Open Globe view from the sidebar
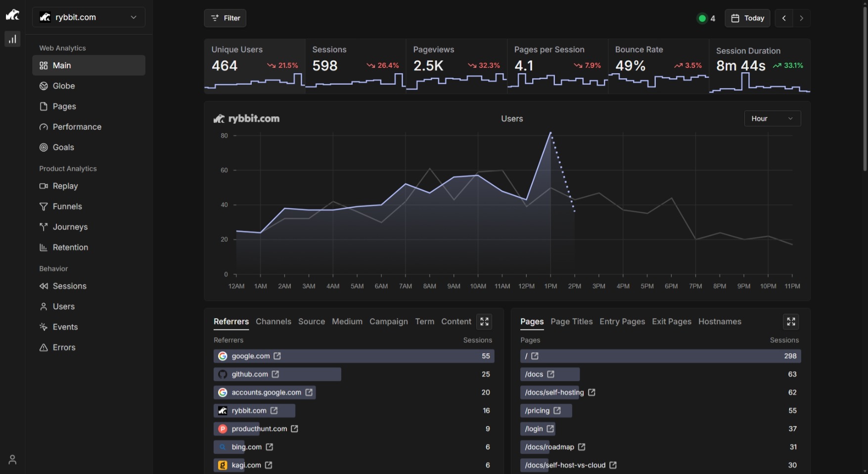The image size is (868, 474). point(64,86)
